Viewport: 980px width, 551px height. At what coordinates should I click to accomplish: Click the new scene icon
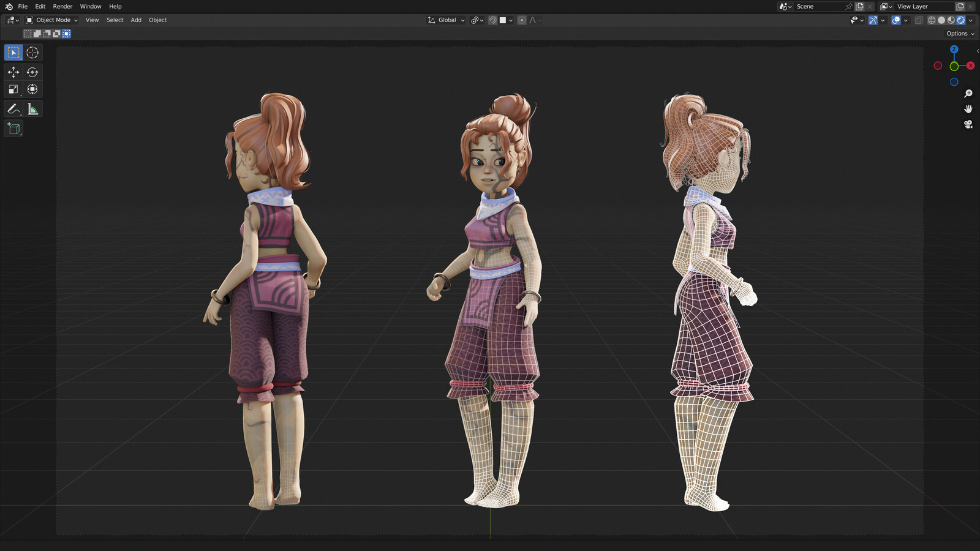(x=860, y=6)
